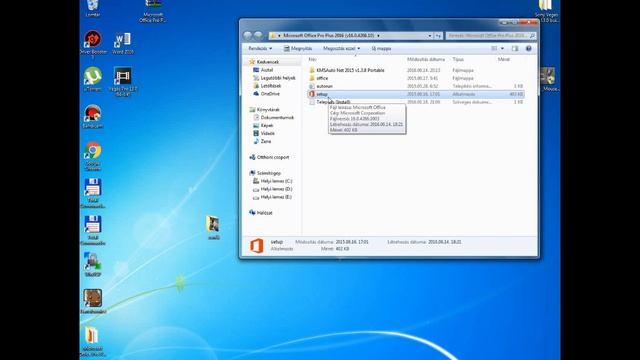Launch Vegas Pro 13 desktop shortcut
The image size is (640, 360).
pyautogui.click(x=123, y=82)
